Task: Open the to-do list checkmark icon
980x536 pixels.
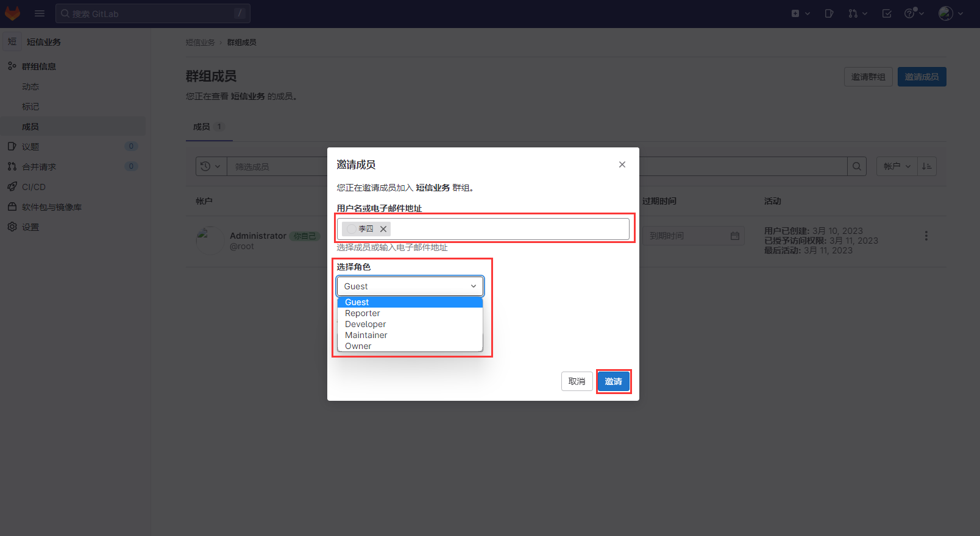Action: pyautogui.click(x=887, y=13)
